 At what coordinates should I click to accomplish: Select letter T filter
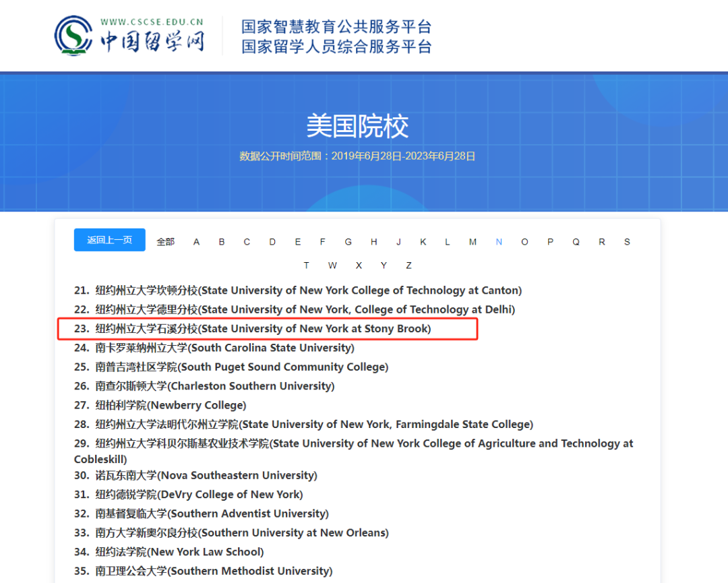point(307,266)
